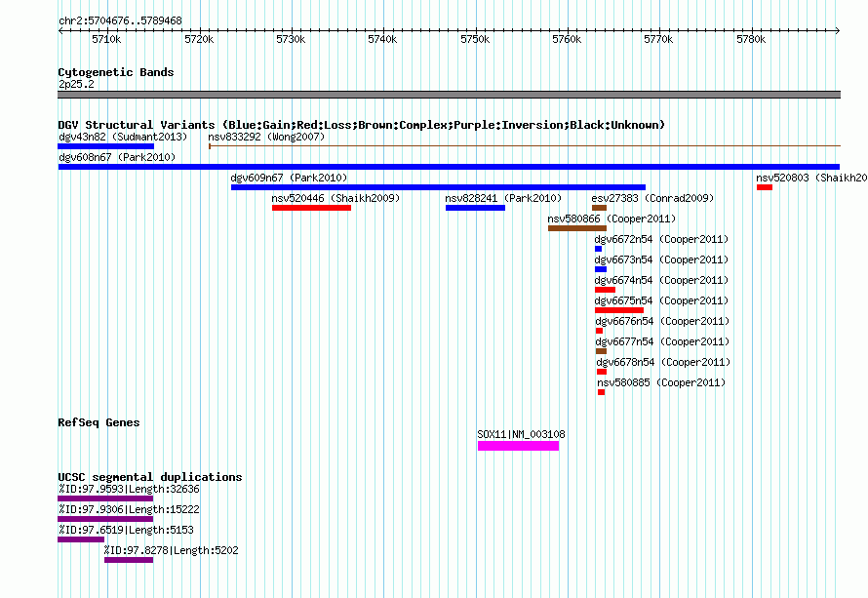The width and height of the screenshot is (868, 598).
Task: Click the nsv520446 (Shaikh2009) red loss bar
Action: tap(312, 208)
